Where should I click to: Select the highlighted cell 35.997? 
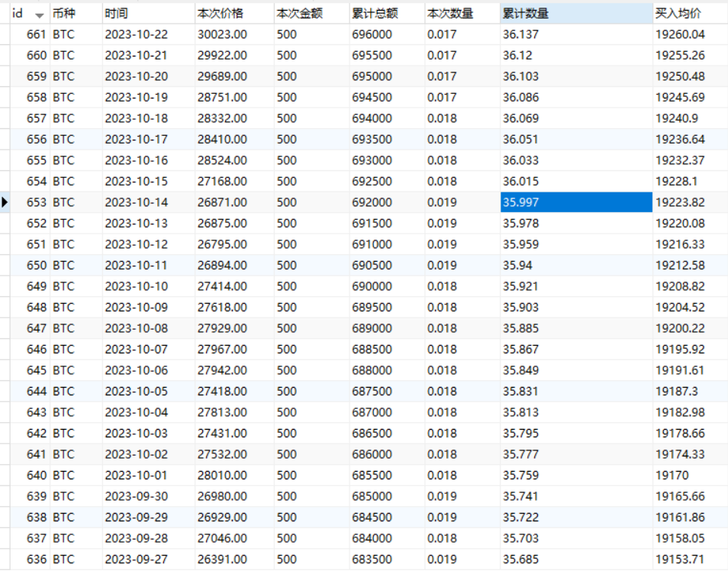[576, 202]
